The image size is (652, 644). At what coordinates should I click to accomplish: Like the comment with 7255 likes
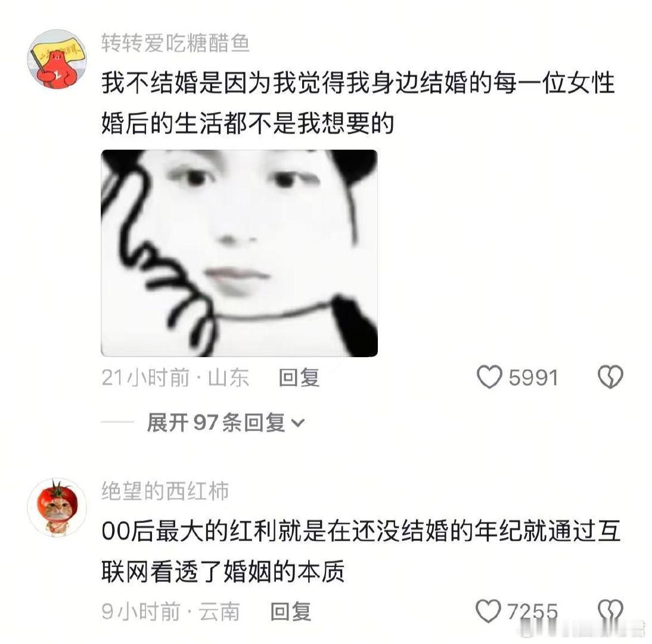[x=488, y=611]
